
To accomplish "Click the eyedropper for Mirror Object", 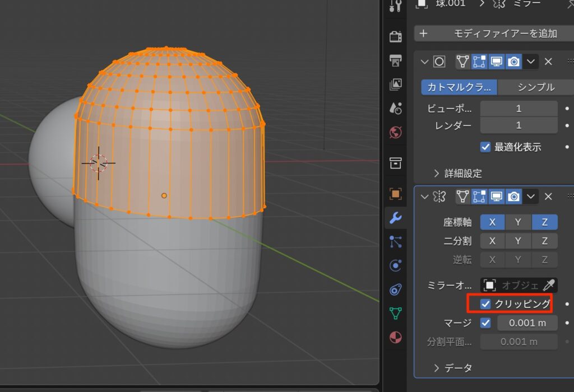I will point(548,285).
